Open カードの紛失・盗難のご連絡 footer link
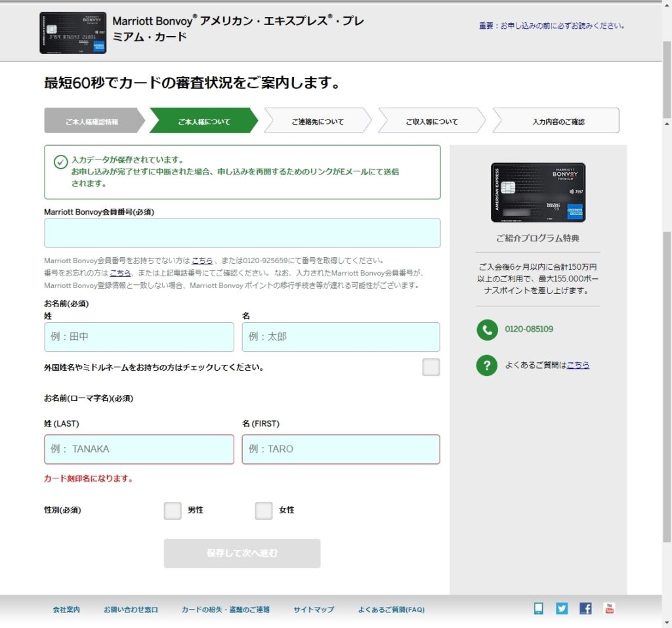672x628 pixels. click(x=226, y=610)
